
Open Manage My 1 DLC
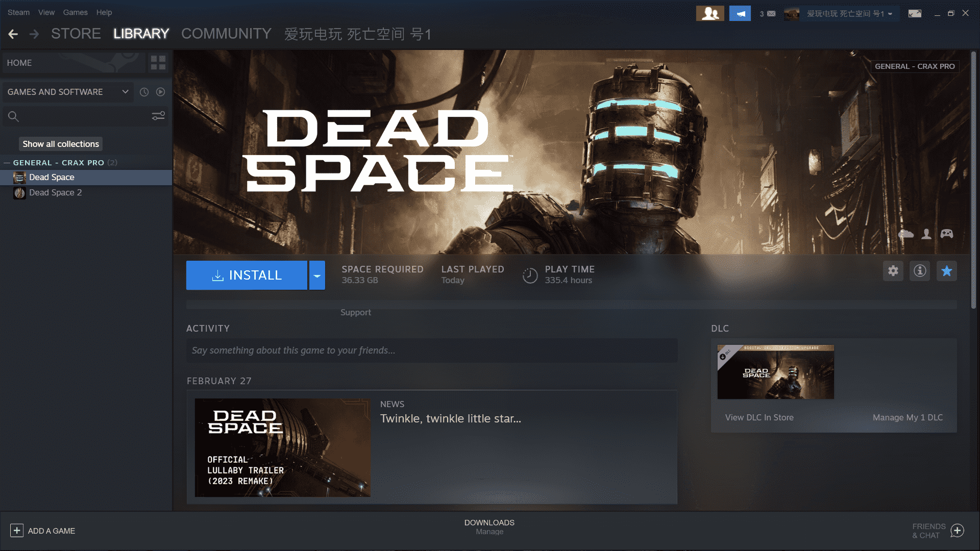[908, 417]
